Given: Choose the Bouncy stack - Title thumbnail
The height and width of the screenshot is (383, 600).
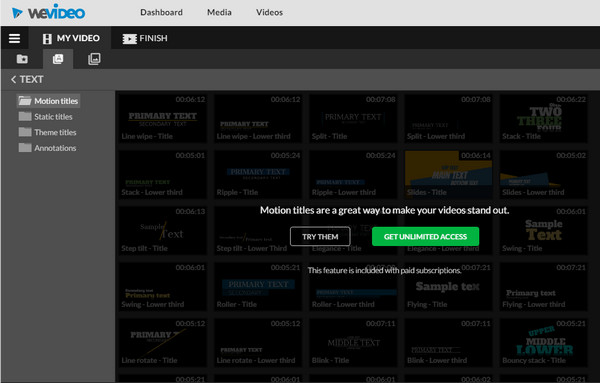Looking at the screenshot, I should click(x=543, y=343).
